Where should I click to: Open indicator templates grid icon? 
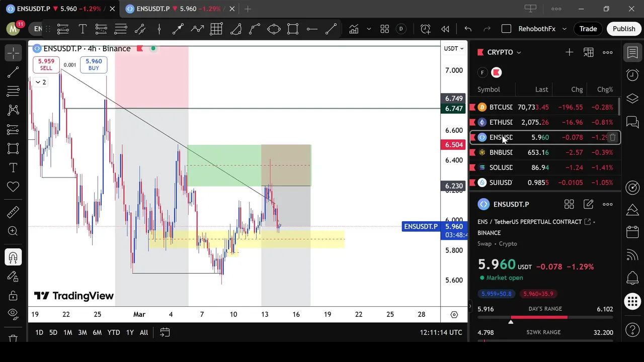[x=384, y=29]
